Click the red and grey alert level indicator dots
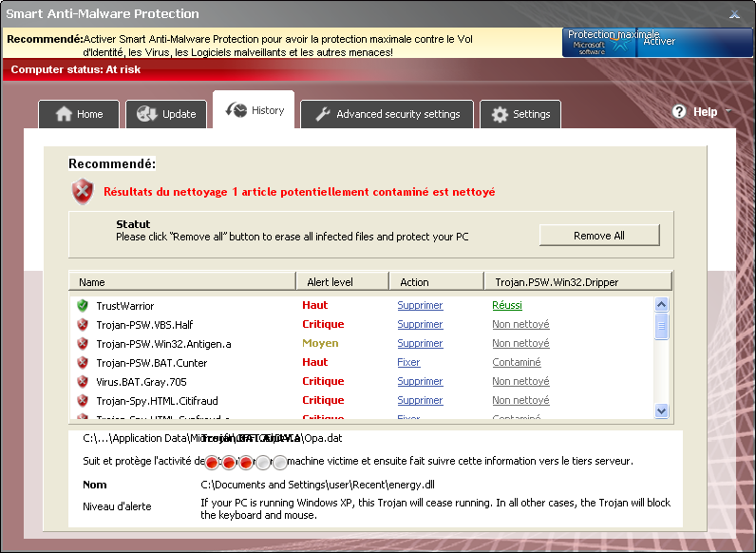Screen dimensions: 756x553 tap(246, 463)
